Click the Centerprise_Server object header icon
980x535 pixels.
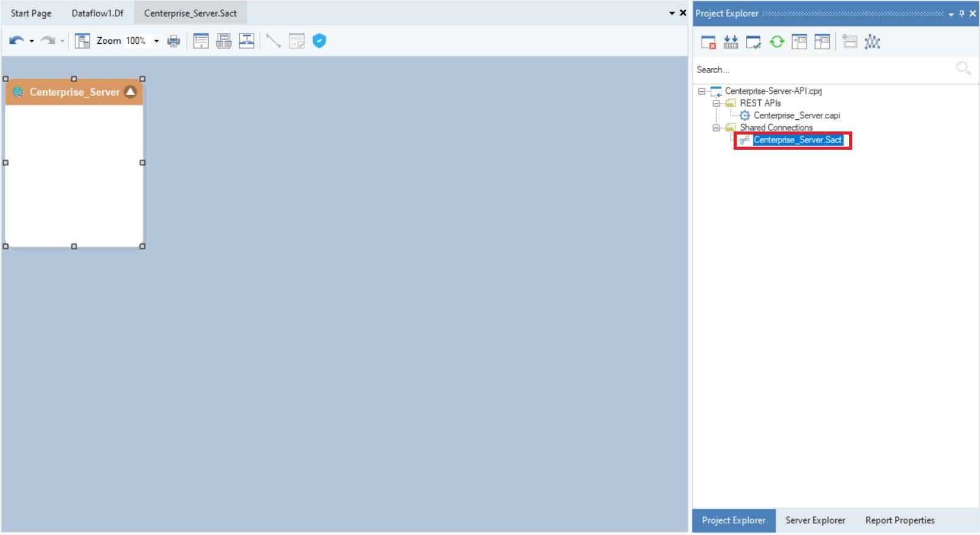point(18,92)
